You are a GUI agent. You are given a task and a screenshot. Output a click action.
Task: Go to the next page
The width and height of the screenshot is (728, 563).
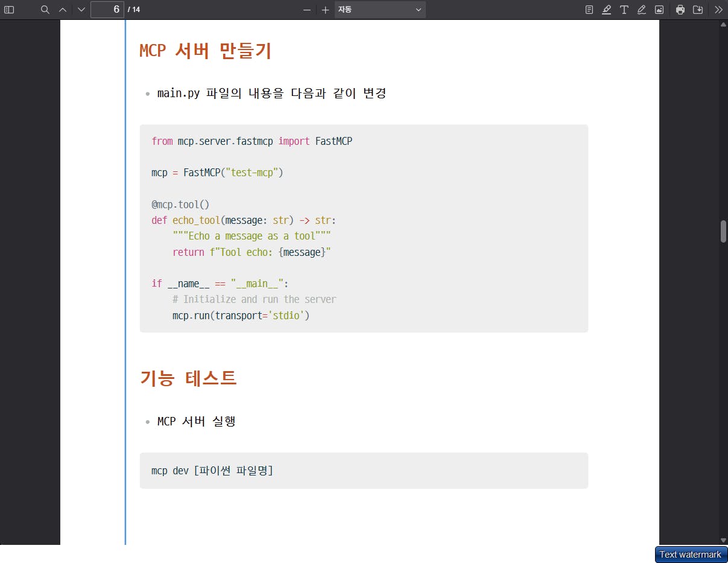[81, 10]
